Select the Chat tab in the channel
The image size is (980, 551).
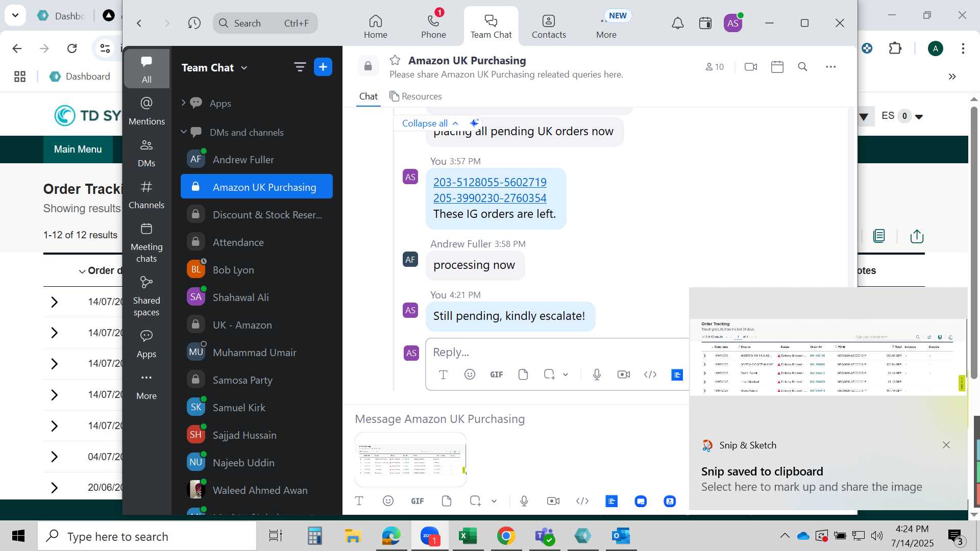coord(369,96)
